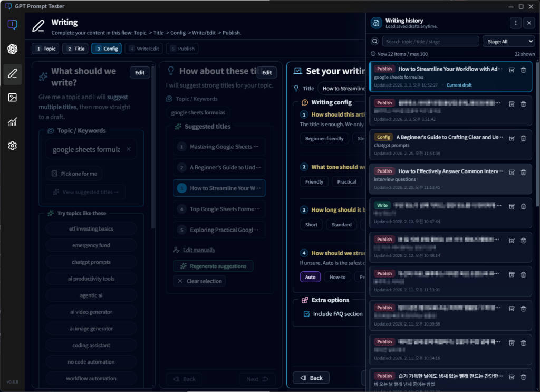Click the magnifier search icon in Writing history
The height and width of the screenshot is (392, 540).
click(374, 41)
